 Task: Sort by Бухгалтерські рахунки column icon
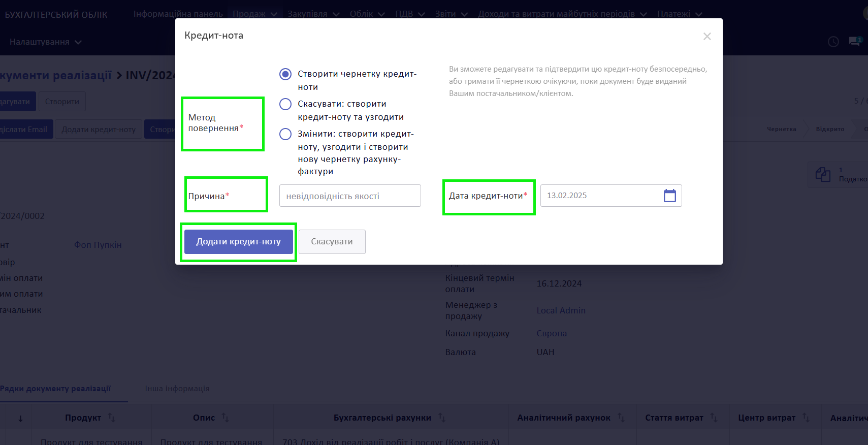pos(442,418)
